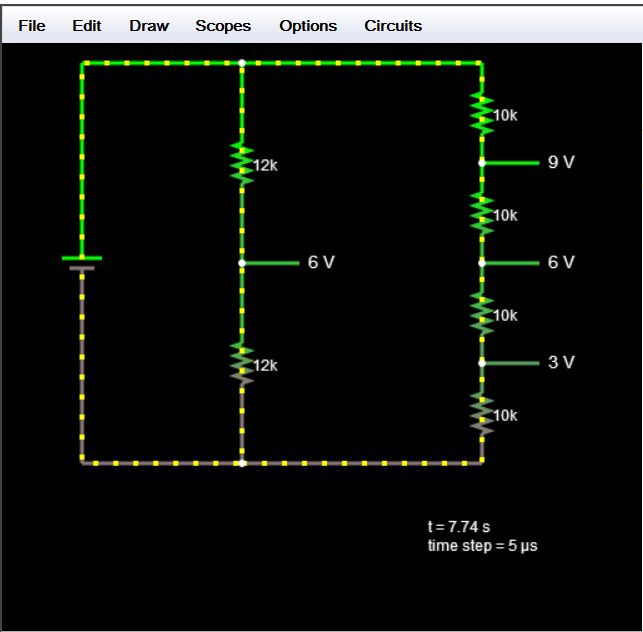Click the junction node at 3 V output
The image size is (643, 632).
[x=482, y=363]
